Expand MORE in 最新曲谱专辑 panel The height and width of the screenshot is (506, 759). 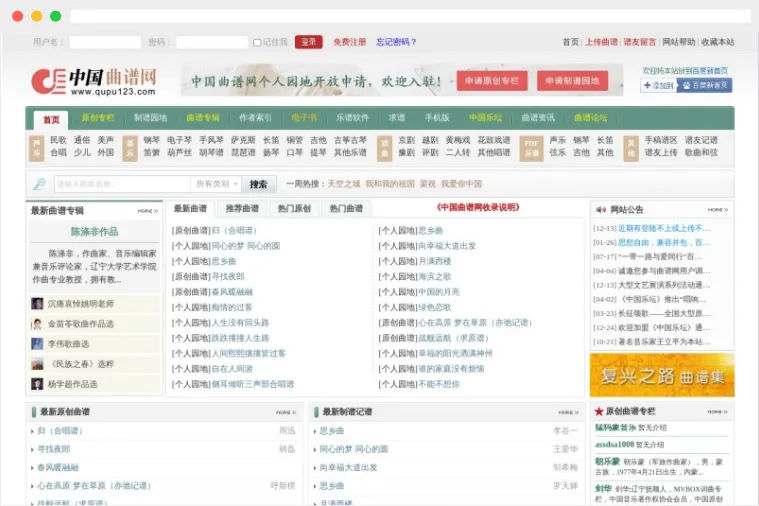coord(147,211)
